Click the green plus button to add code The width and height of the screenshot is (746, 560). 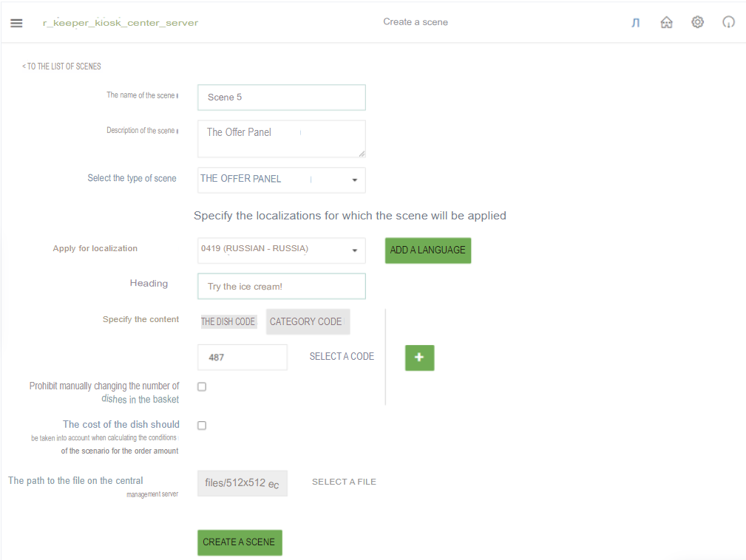[x=420, y=358]
